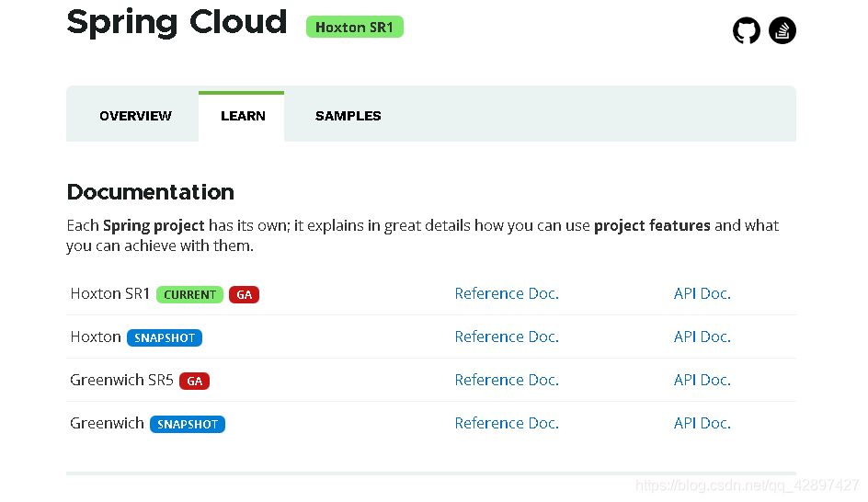
Task: Click the CURRENT badge beside Hoxton SR1
Action: [189, 294]
